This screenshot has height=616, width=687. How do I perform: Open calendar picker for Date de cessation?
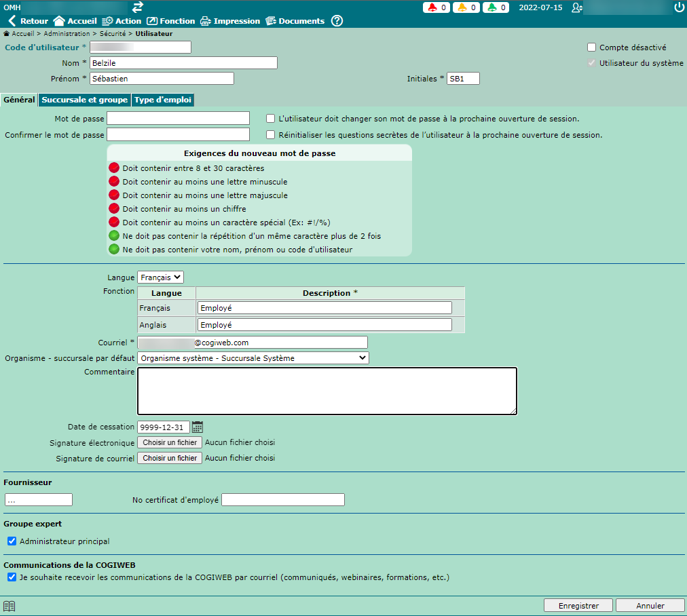(x=198, y=427)
